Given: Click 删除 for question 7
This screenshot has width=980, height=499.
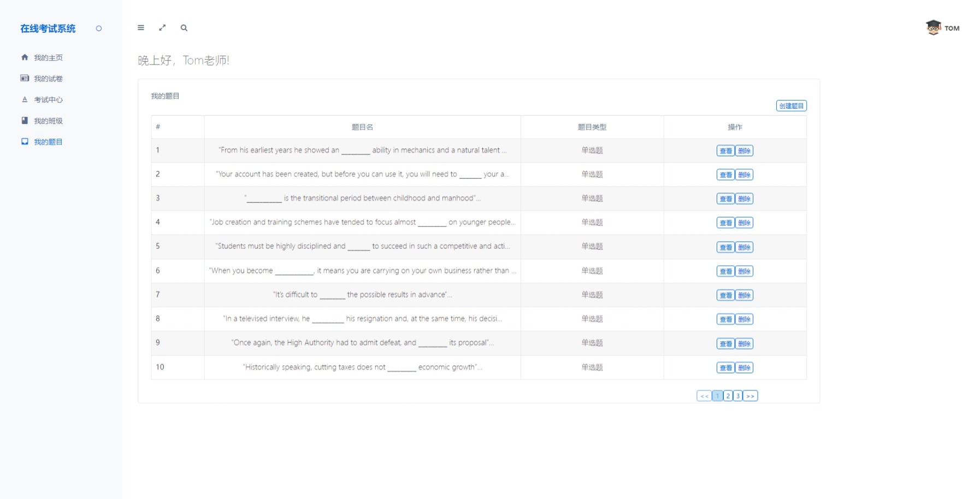Looking at the screenshot, I should [744, 295].
